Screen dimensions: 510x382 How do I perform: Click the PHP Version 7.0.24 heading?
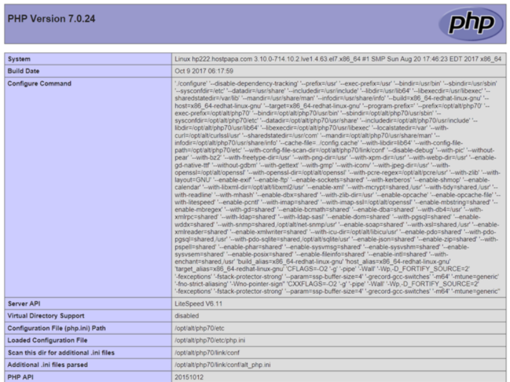(x=51, y=19)
